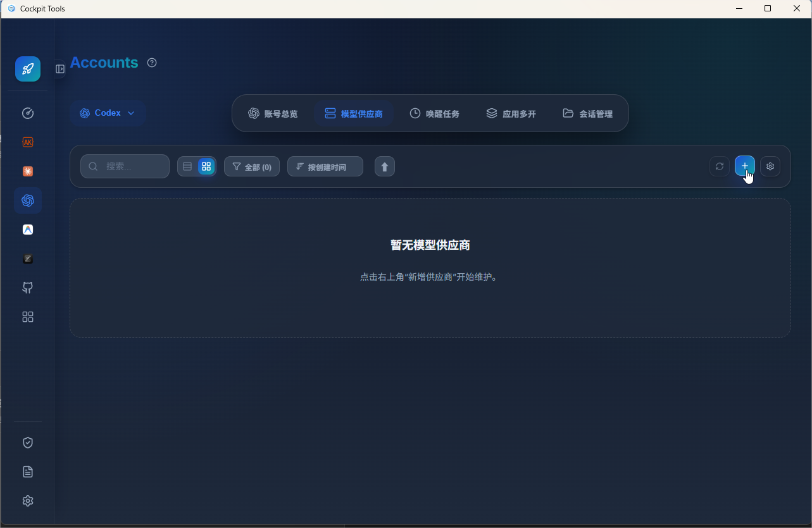Open the 全部 (0) filter dropdown

[x=252, y=166]
